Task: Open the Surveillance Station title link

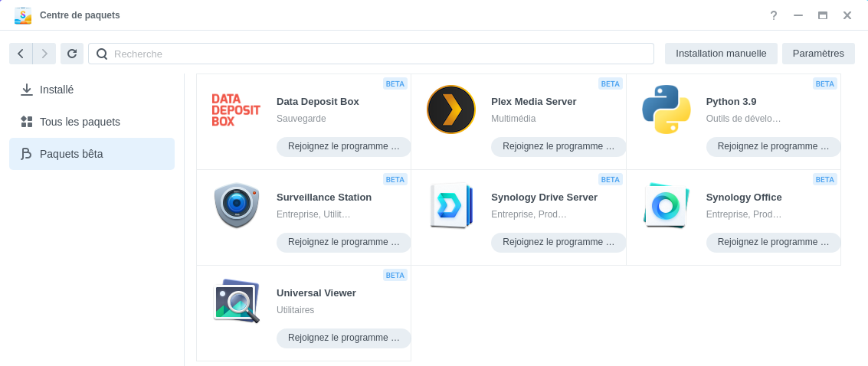Action: (324, 197)
